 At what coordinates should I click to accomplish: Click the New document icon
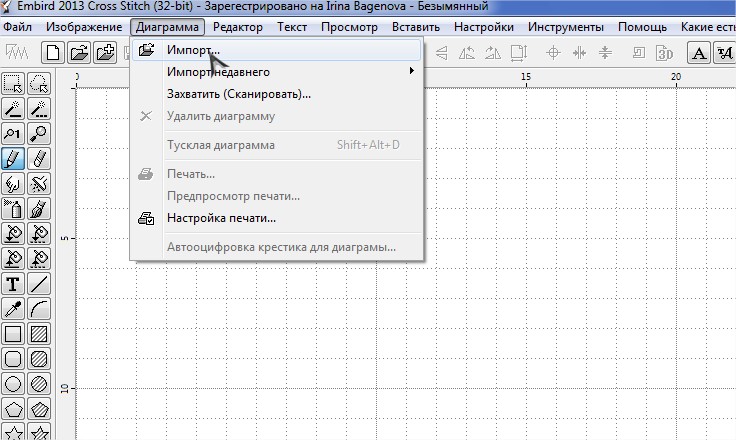pos(52,52)
